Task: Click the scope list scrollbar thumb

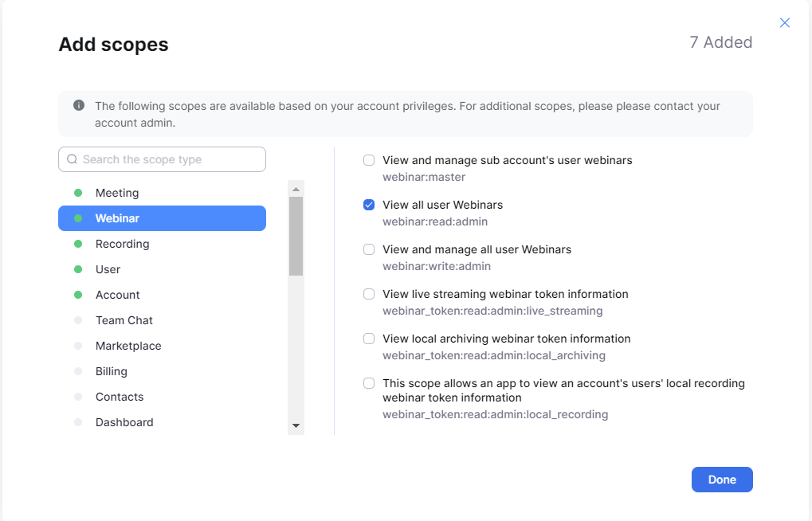Action: (296, 236)
